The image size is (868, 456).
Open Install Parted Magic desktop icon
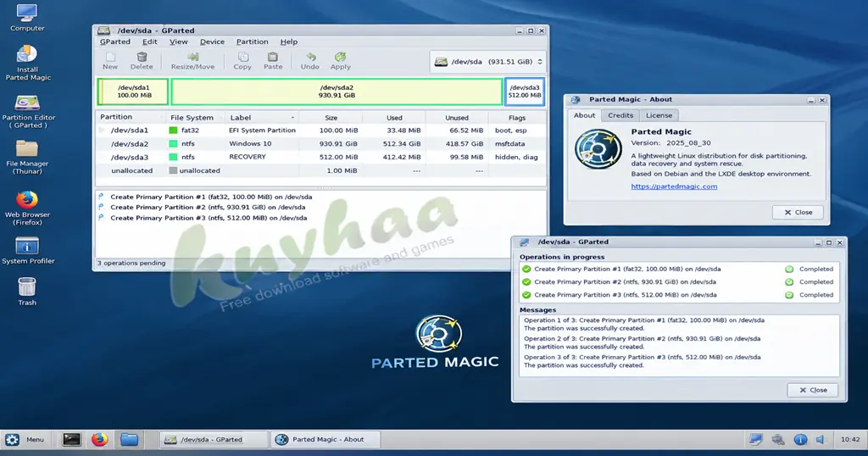point(27,63)
